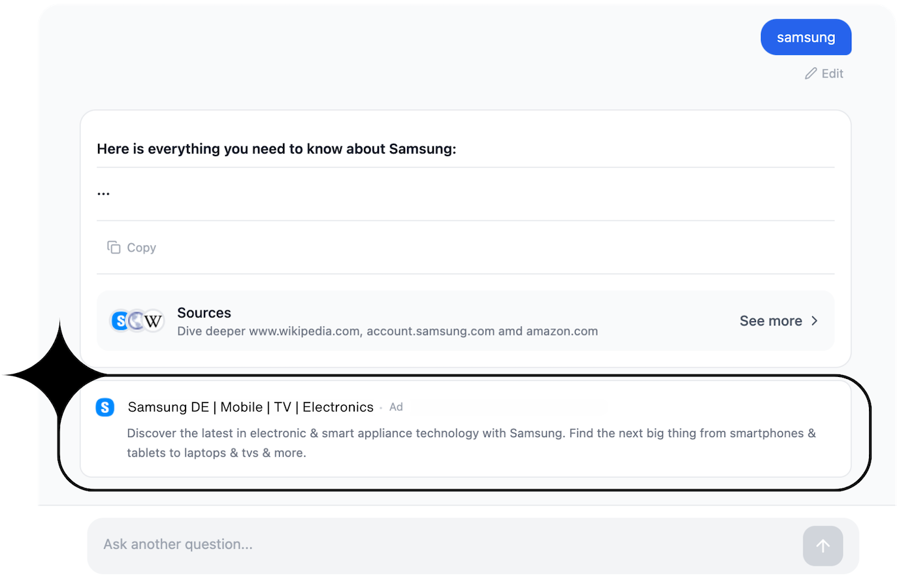Click the globe favicon in the Sources stack
The image size is (899, 588).
click(x=137, y=321)
